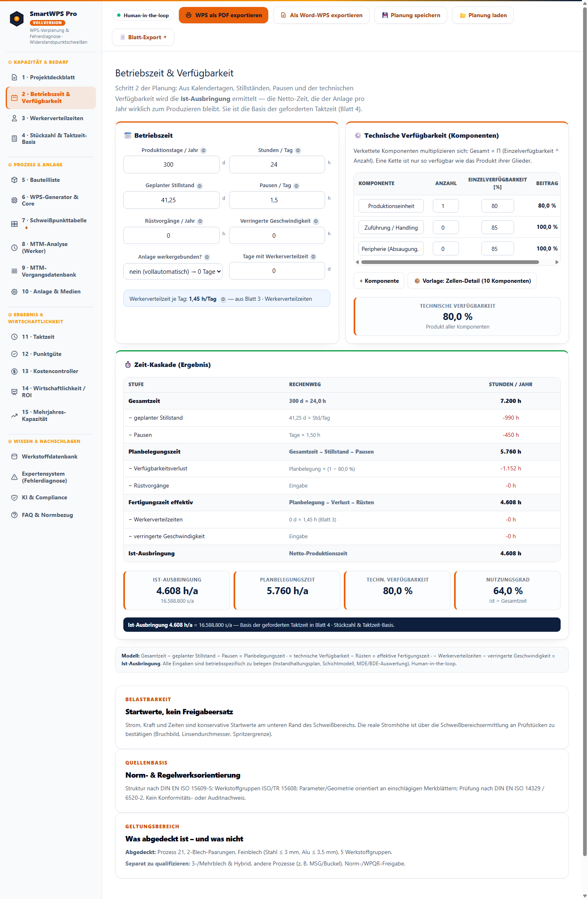Screen dimensions: 588x899
Task: Click SmartWPS Pro hexagon logo
Action: coord(17,18)
